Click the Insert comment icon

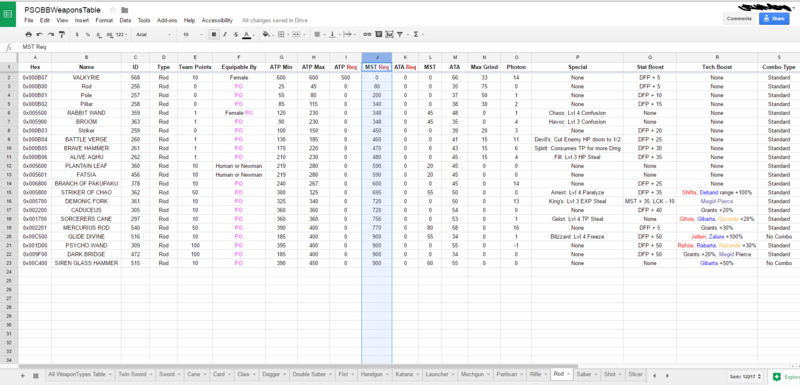pos(378,35)
